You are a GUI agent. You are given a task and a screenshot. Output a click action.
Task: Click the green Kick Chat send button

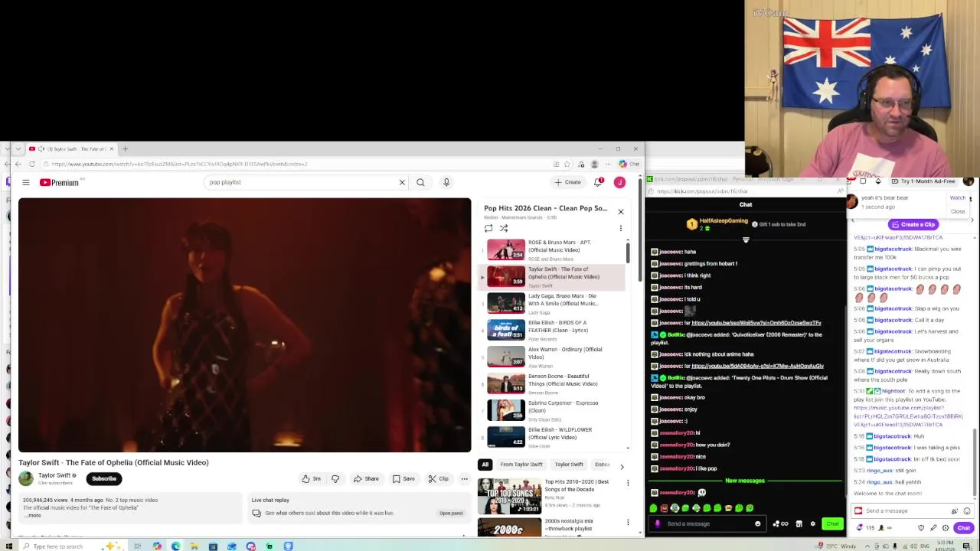832,523
